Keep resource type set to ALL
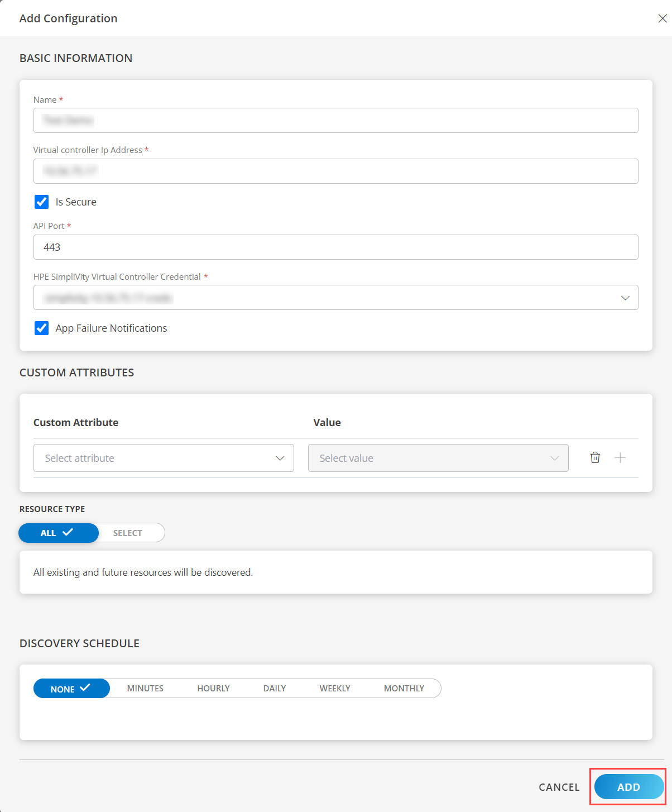The height and width of the screenshot is (812, 672). click(58, 532)
